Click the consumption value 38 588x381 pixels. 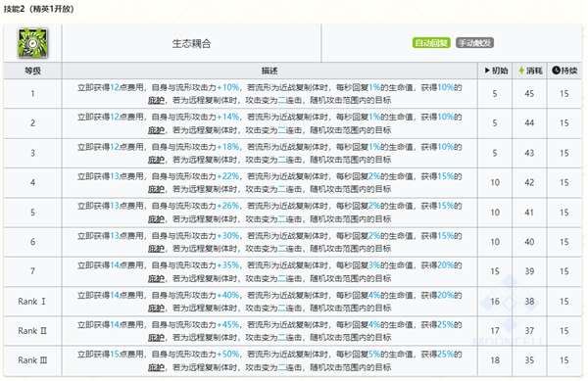(x=529, y=302)
